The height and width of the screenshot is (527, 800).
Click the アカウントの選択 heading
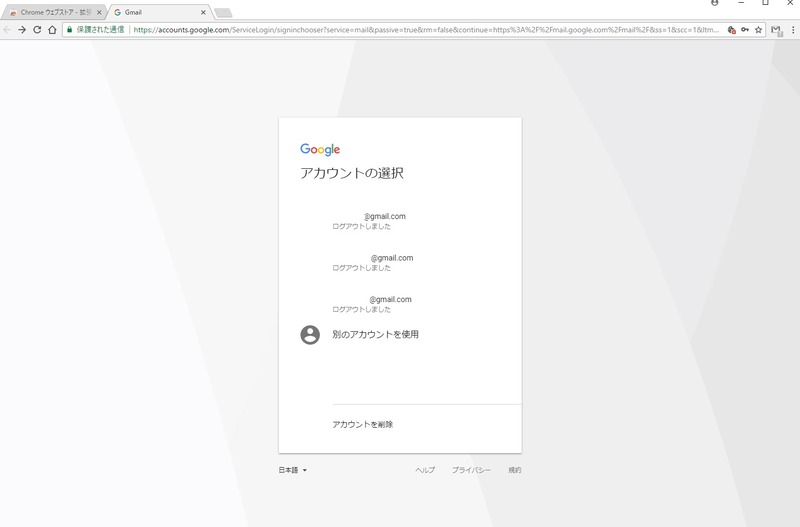(x=352, y=173)
